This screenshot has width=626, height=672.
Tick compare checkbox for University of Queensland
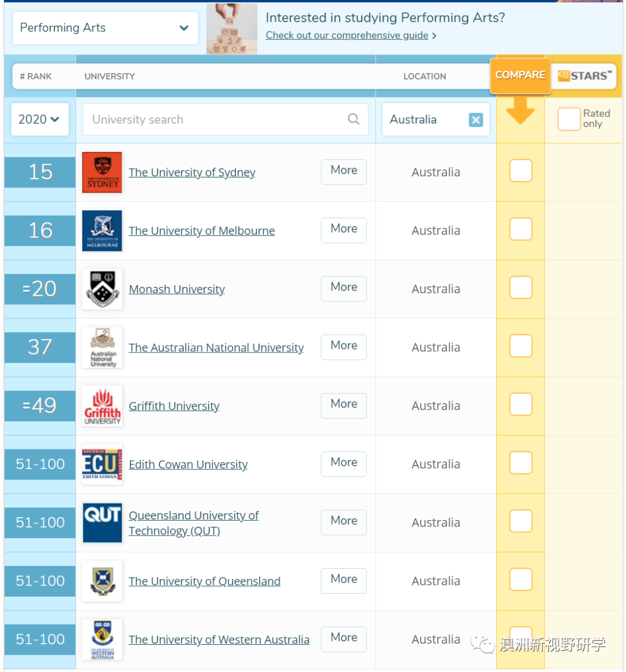tap(521, 579)
